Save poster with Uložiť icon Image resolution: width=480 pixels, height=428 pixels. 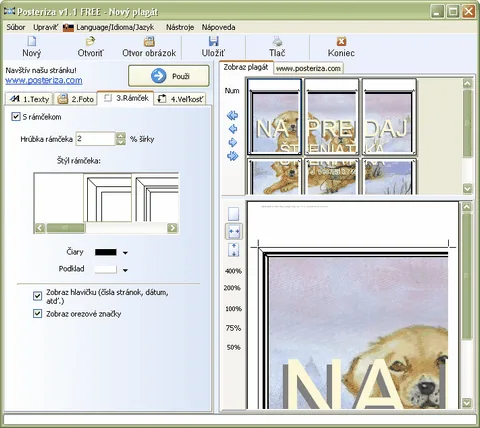[x=213, y=41]
